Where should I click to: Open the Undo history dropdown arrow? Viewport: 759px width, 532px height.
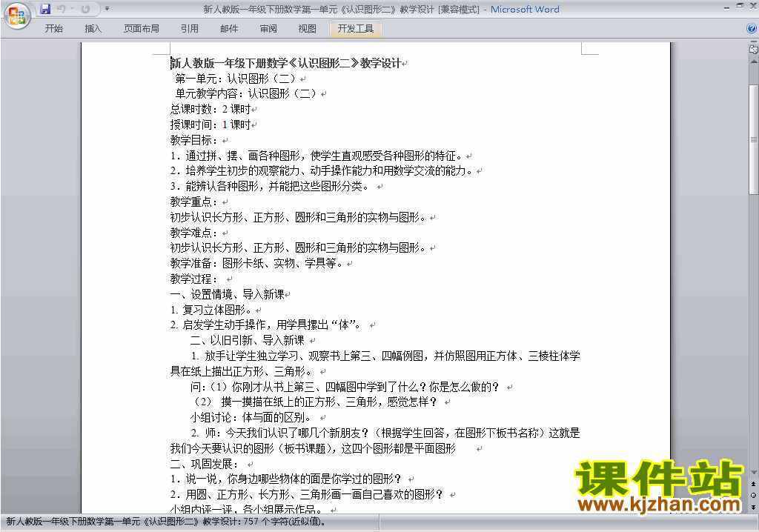[72, 9]
